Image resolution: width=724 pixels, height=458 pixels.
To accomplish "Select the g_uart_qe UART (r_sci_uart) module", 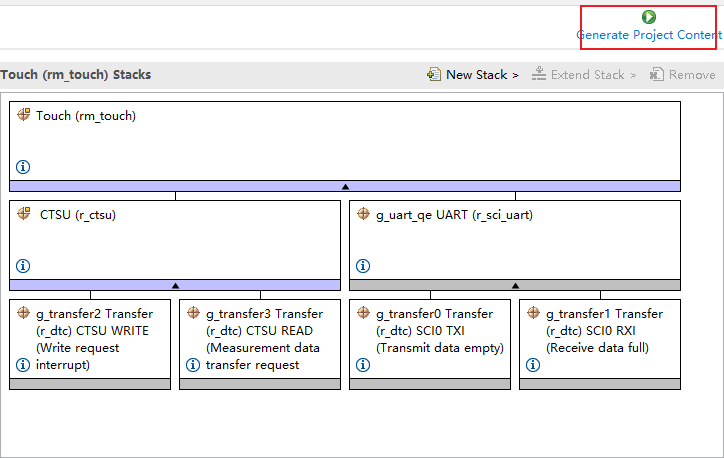I will (x=515, y=238).
